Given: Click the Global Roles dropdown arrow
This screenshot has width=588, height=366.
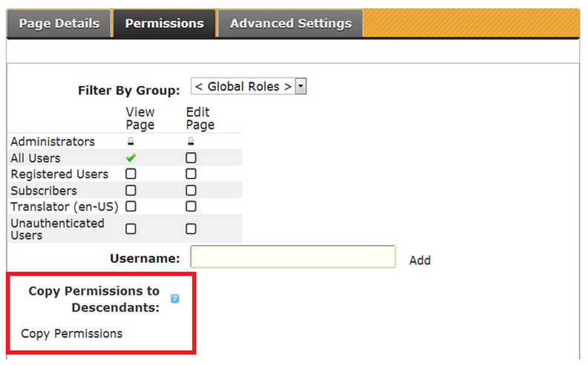Looking at the screenshot, I should pos(301,87).
